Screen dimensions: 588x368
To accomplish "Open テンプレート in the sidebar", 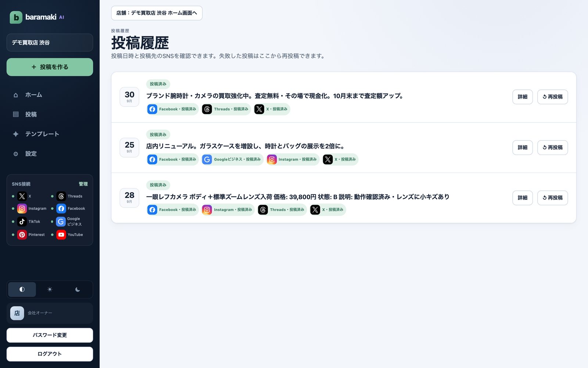I will coord(50,134).
